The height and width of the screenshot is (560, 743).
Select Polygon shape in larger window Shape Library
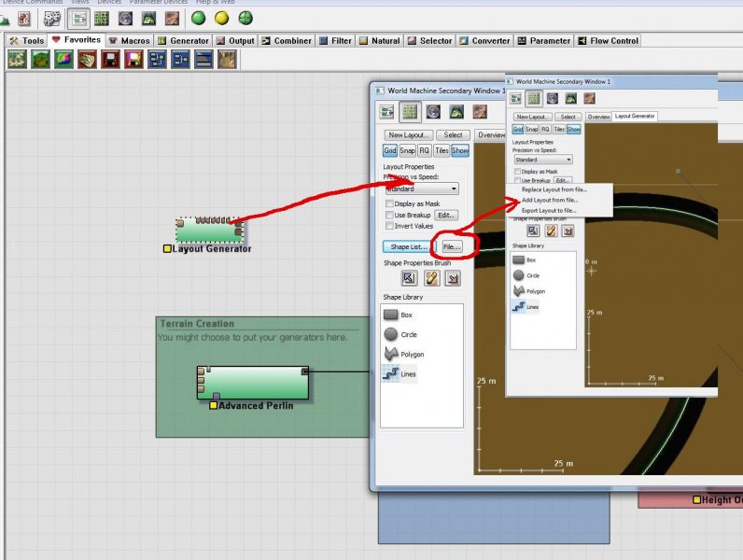click(x=404, y=354)
